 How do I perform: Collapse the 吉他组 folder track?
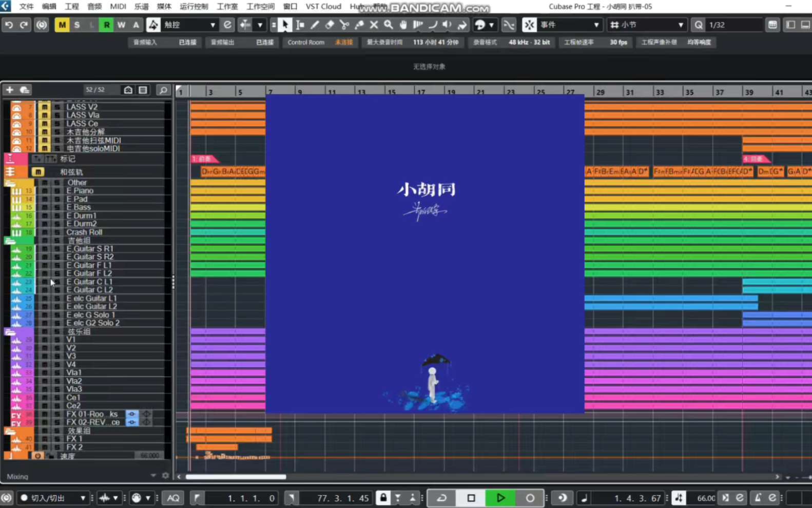[x=10, y=240]
